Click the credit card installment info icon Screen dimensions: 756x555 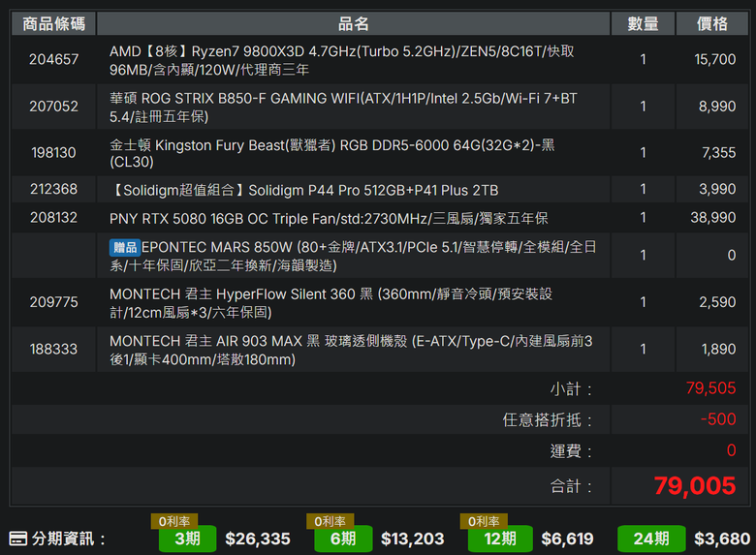tap(17, 539)
